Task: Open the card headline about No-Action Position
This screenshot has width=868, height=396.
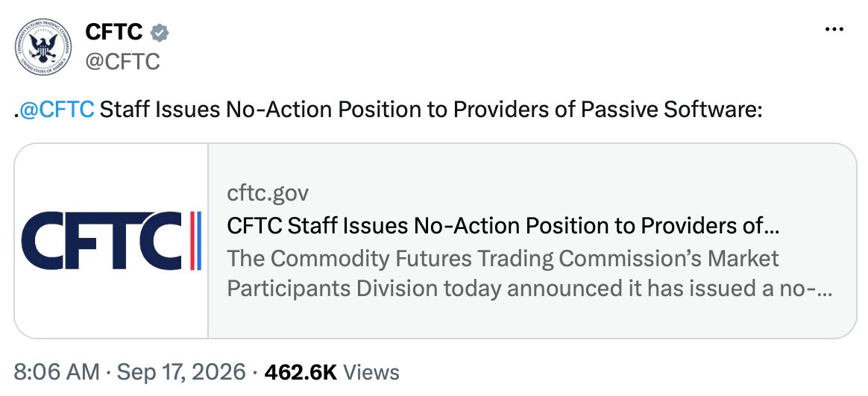Action: [503, 225]
